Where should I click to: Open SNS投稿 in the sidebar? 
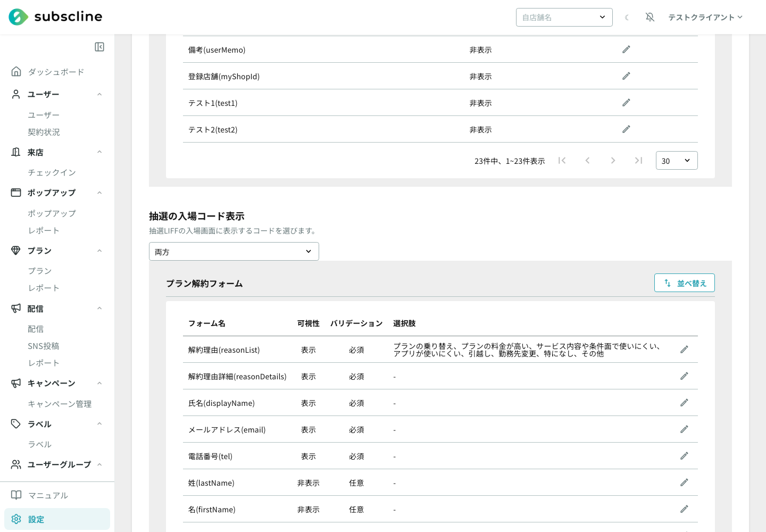44,346
